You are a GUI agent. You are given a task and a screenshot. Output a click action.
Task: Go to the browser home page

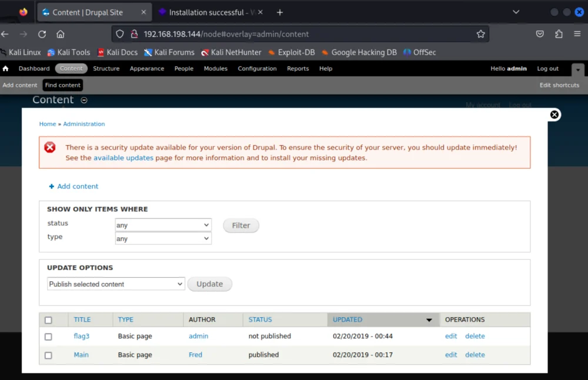click(61, 34)
